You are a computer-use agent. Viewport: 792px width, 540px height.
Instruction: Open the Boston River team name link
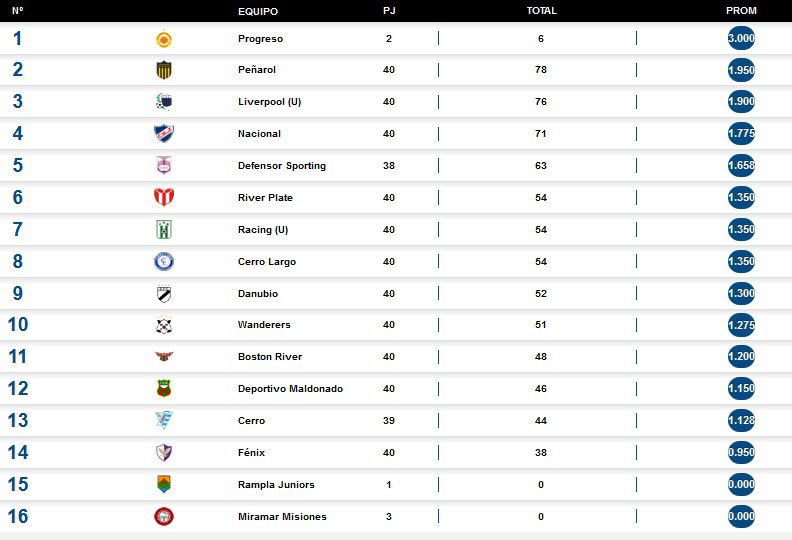coord(270,357)
